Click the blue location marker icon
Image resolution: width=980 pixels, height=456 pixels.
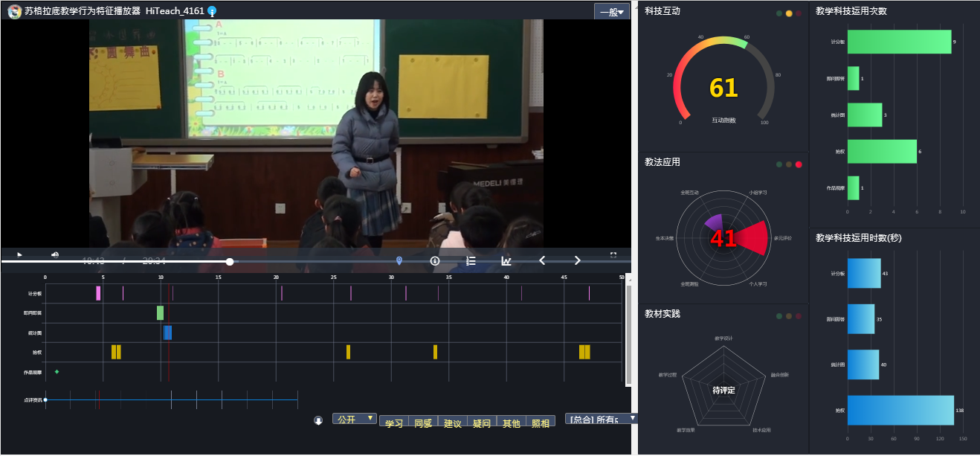click(x=399, y=260)
